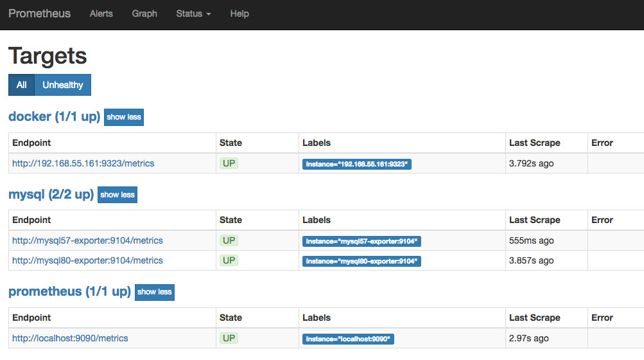Open the 192.168.55.161:9323 metrics endpoint
The image size is (644, 360).
(83, 163)
